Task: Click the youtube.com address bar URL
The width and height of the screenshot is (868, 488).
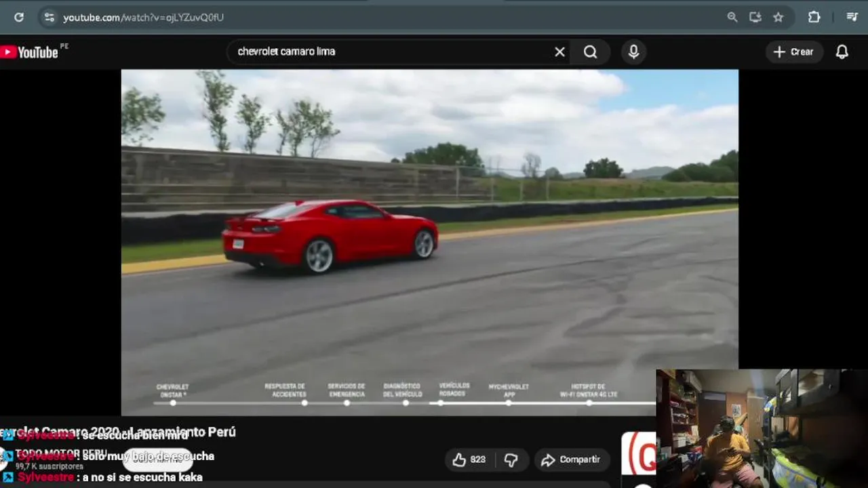Action: [x=143, y=18]
